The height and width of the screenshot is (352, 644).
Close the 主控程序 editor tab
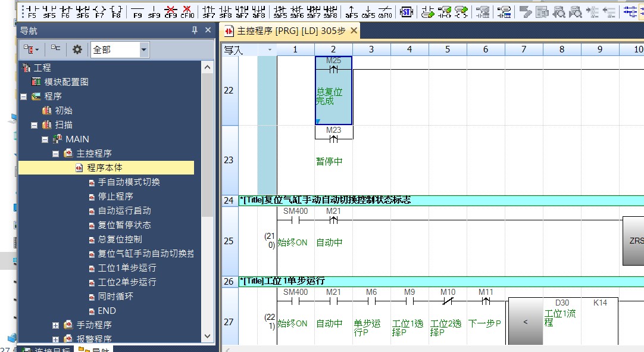[x=354, y=31]
